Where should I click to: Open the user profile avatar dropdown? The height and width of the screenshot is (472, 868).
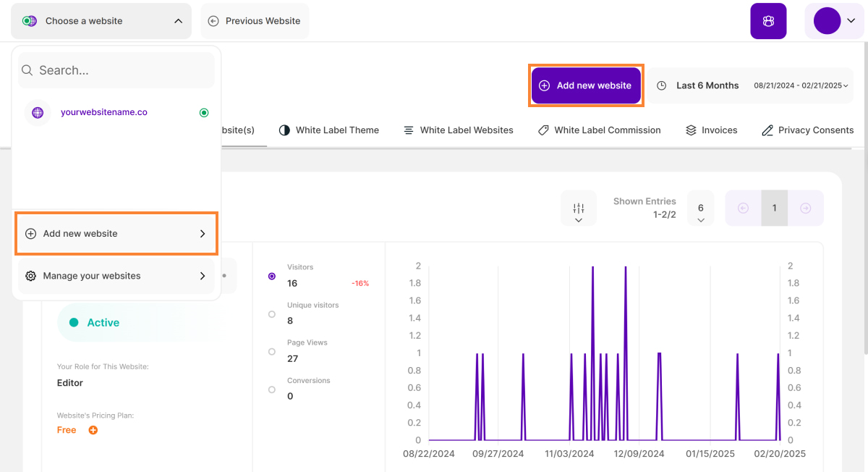(x=833, y=21)
